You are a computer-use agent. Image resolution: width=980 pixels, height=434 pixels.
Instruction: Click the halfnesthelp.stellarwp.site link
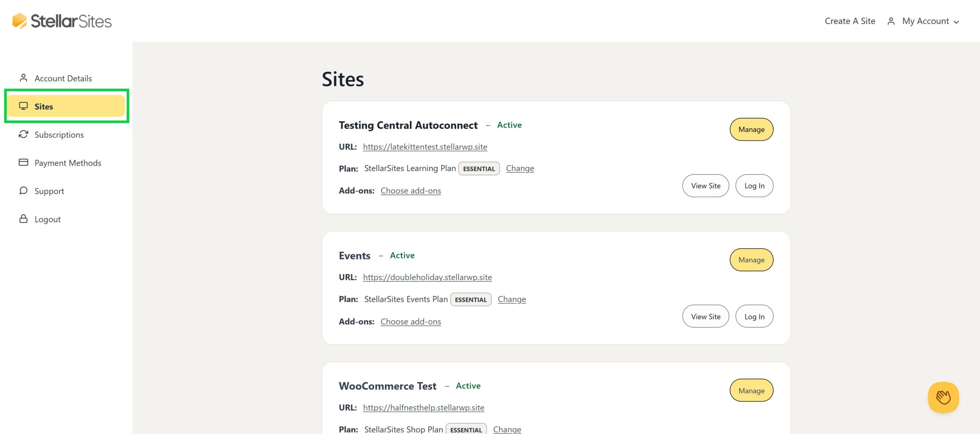click(x=423, y=408)
